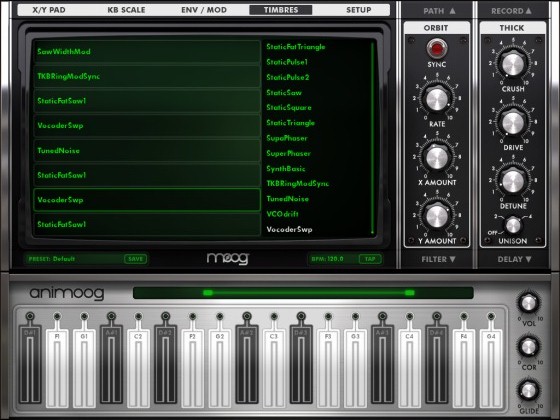This screenshot has width=560, height=420.
Task: Click left handle of keyboard range slider
Action: 208,293
